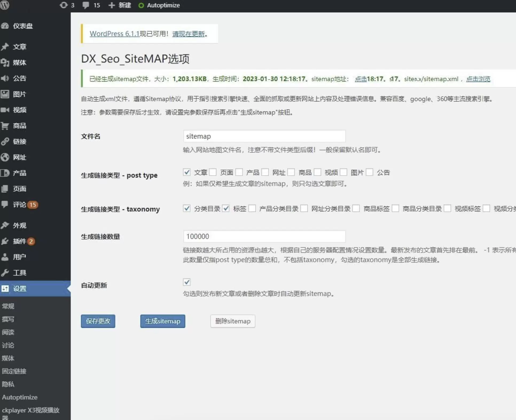Click the 评论 comment icon in sidebar
This screenshot has width=516, height=420.
click(x=5, y=204)
